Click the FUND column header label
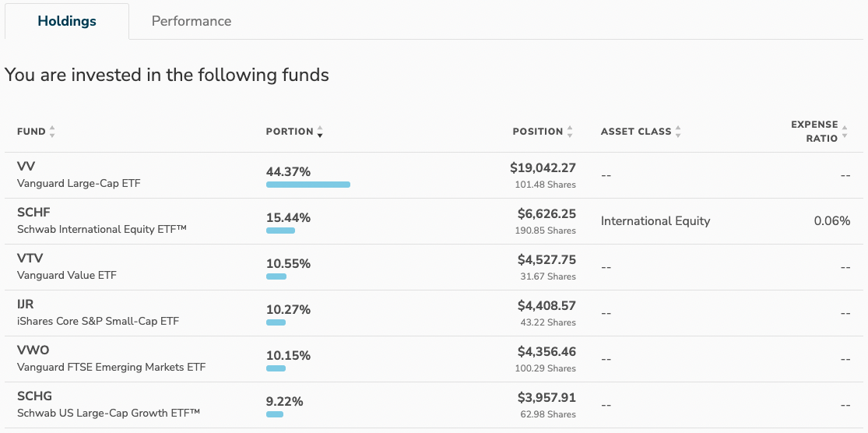868x433 pixels. [x=31, y=132]
